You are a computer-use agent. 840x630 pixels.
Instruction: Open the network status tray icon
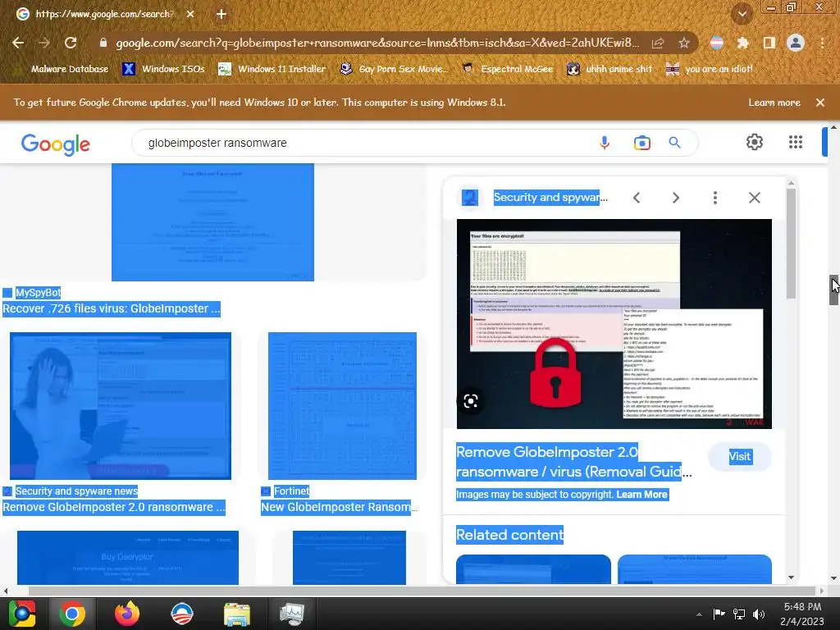tap(739, 614)
